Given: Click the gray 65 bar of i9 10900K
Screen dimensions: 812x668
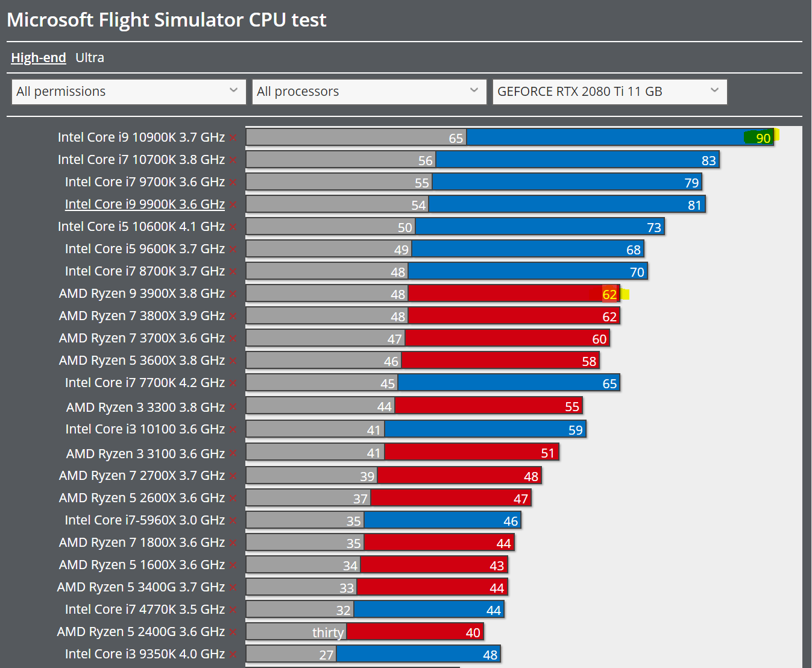Looking at the screenshot, I should (356, 137).
